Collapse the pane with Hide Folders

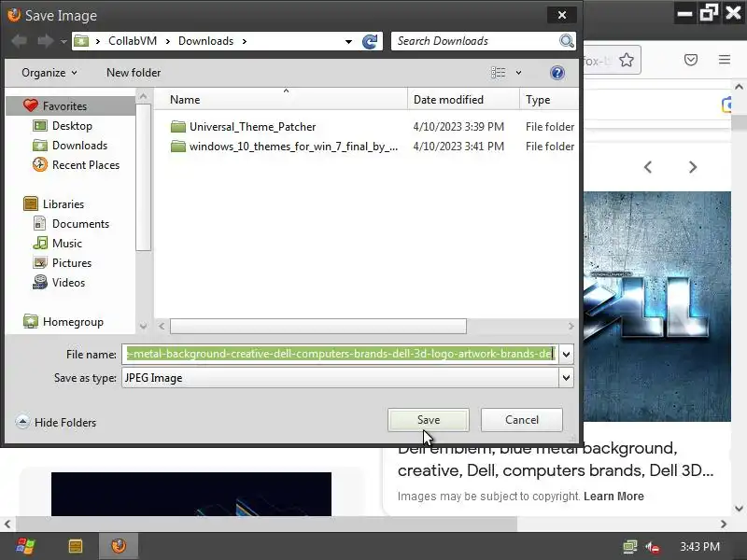pyautogui.click(x=56, y=423)
